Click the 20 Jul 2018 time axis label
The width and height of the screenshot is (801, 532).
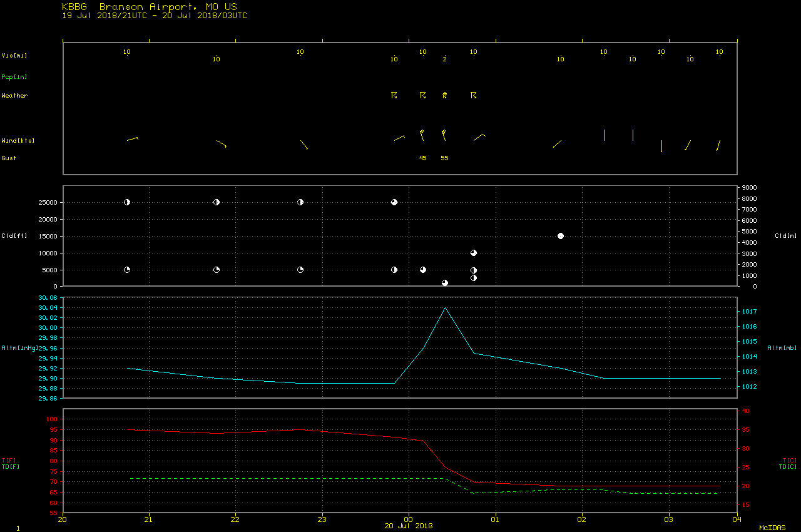tap(408, 526)
